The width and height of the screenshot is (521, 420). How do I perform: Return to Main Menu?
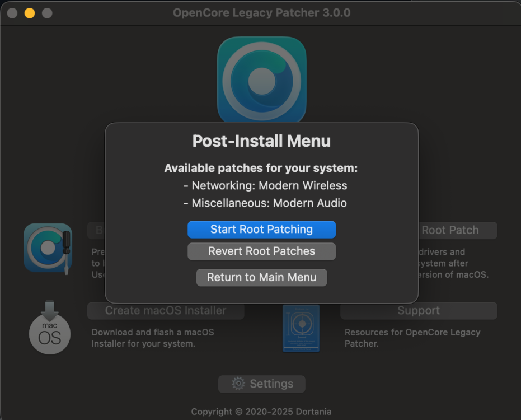261,277
